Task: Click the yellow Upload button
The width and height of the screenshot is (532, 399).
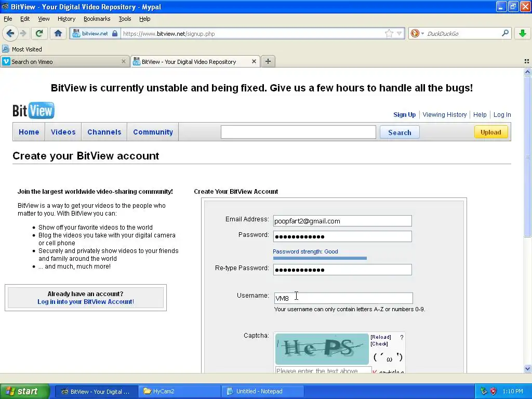Action: pos(490,132)
